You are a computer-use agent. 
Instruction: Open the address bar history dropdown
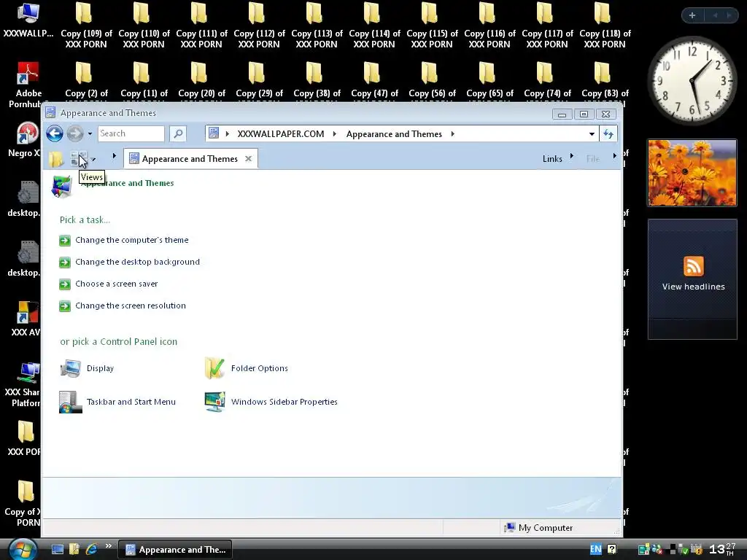pos(592,134)
